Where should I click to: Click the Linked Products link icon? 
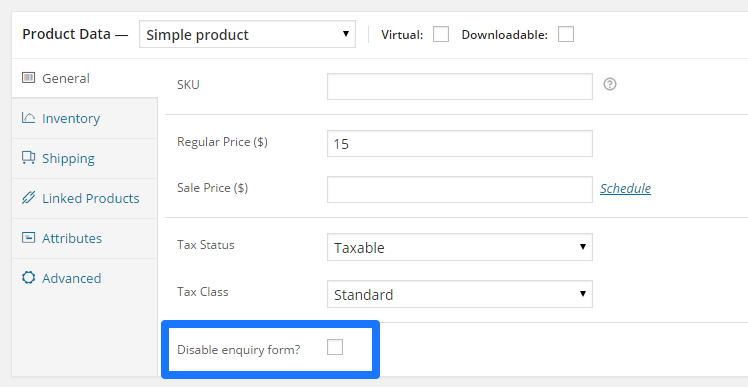pyautogui.click(x=29, y=198)
